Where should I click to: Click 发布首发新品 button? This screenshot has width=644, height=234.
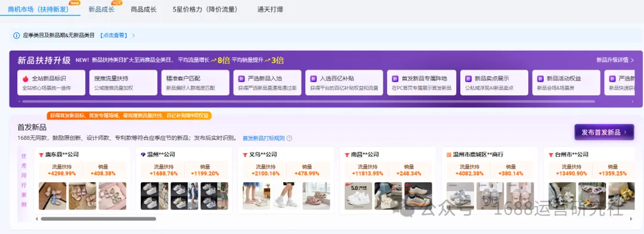(x=604, y=132)
